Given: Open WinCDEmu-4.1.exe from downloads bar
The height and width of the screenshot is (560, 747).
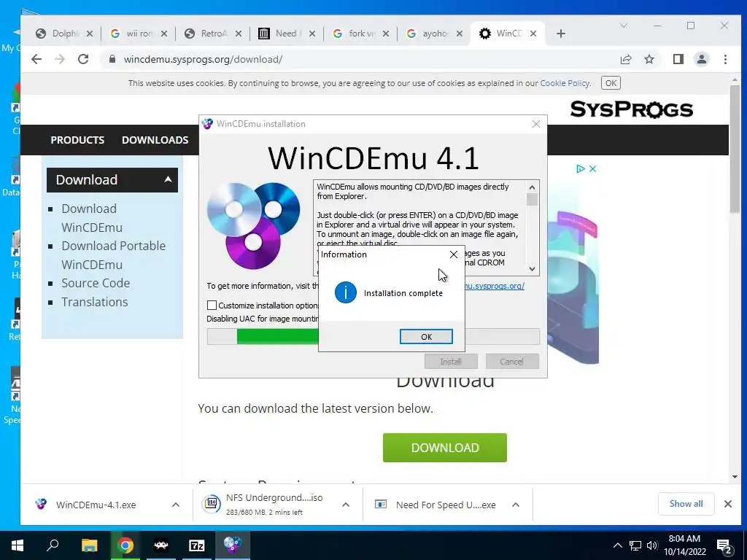Looking at the screenshot, I should (x=96, y=505).
